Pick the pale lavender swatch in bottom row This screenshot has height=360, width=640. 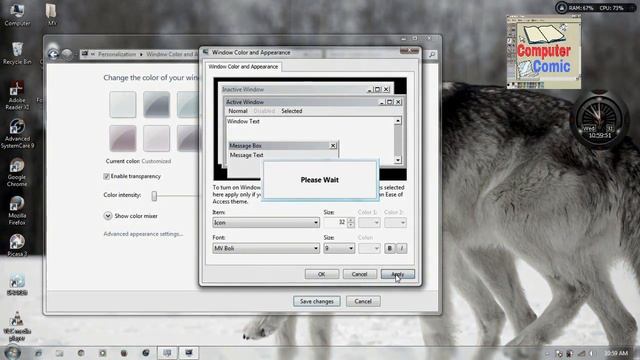coord(156,138)
